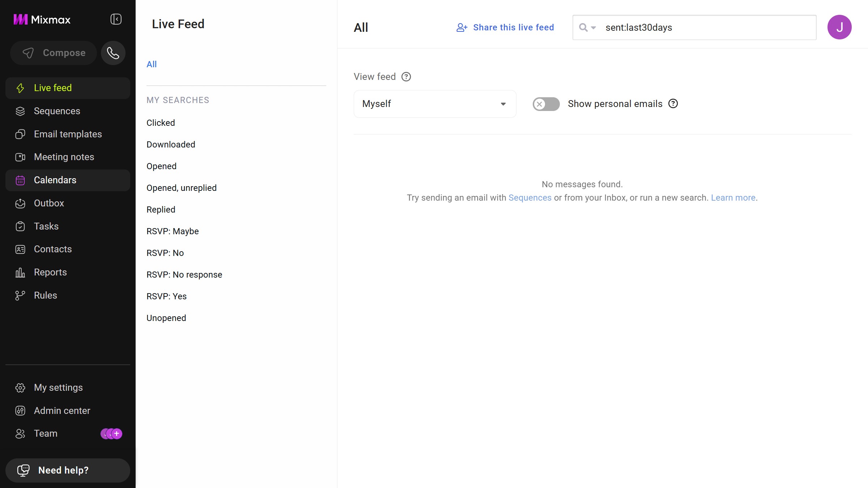
Task: Navigate to Calendars
Action: [68, 180]
